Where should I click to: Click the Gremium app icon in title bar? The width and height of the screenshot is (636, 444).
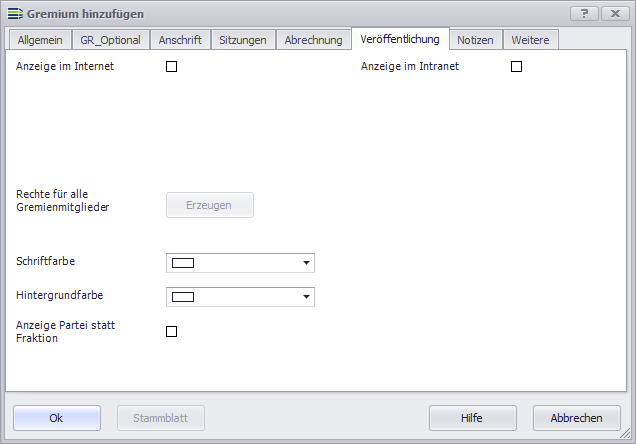(15, 14)
